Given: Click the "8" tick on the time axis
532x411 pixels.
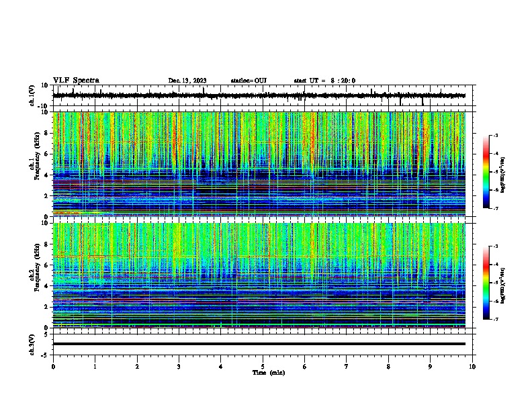Looking at the screenshot, I should tap(388, 367).
